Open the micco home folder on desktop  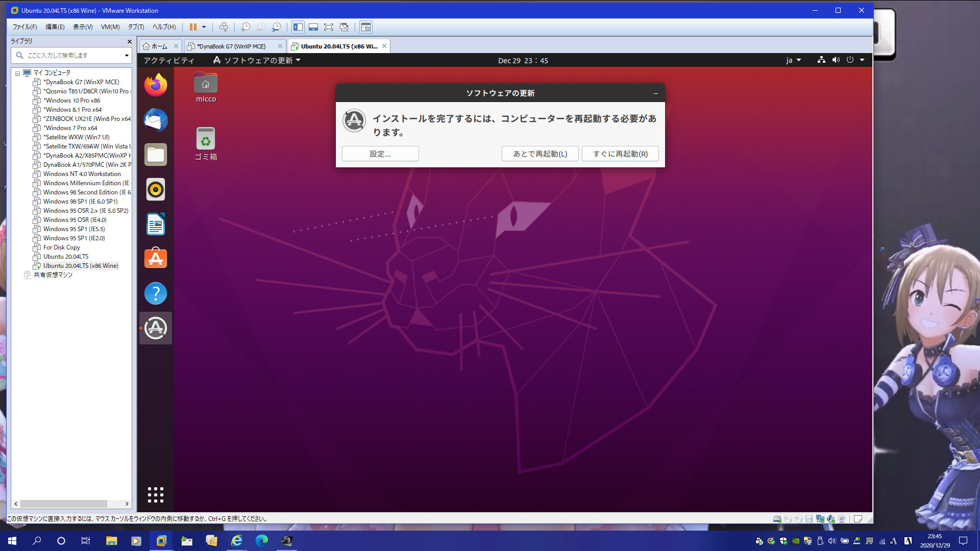[206, 87]
